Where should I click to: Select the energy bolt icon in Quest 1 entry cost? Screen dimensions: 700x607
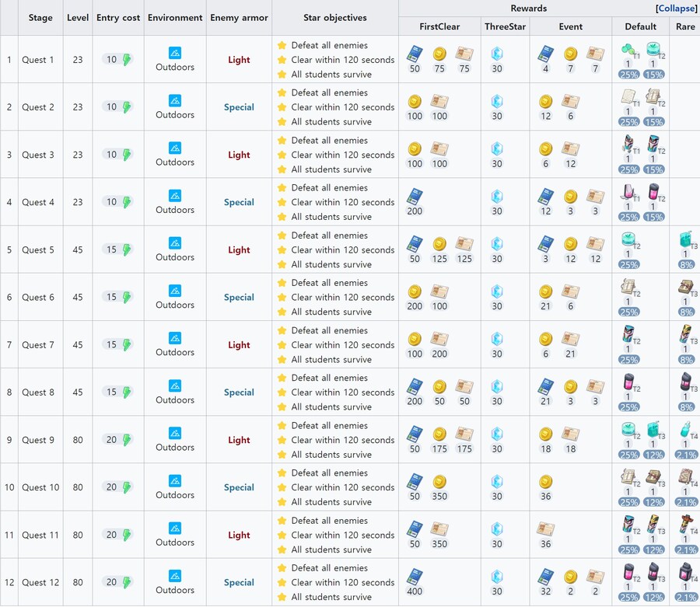(127, 59)
